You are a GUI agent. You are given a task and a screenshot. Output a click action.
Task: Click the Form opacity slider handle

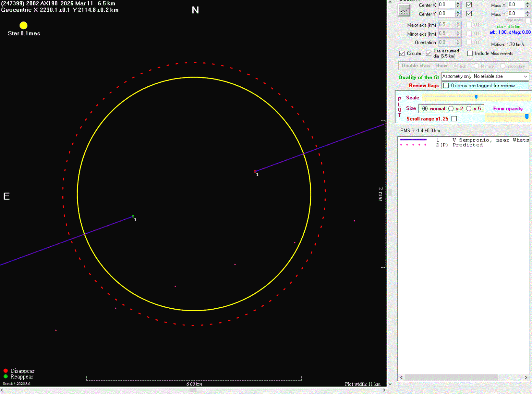[526, 116]
